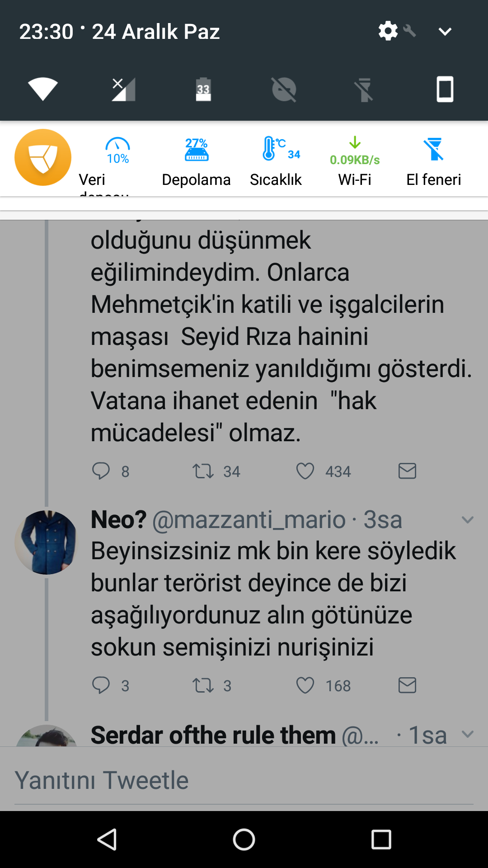Toggle mobile data signal tile
This screenshot has height=868, width=488.
(123, 89)
